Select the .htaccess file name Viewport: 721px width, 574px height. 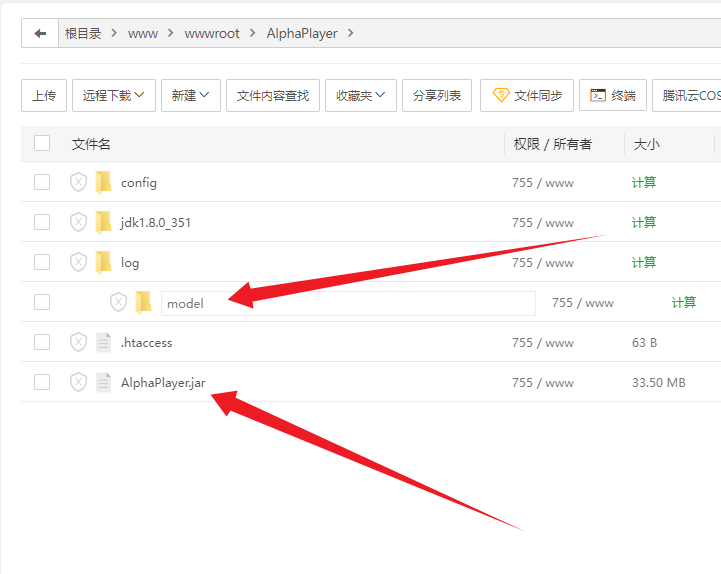[x=147, y=343]
